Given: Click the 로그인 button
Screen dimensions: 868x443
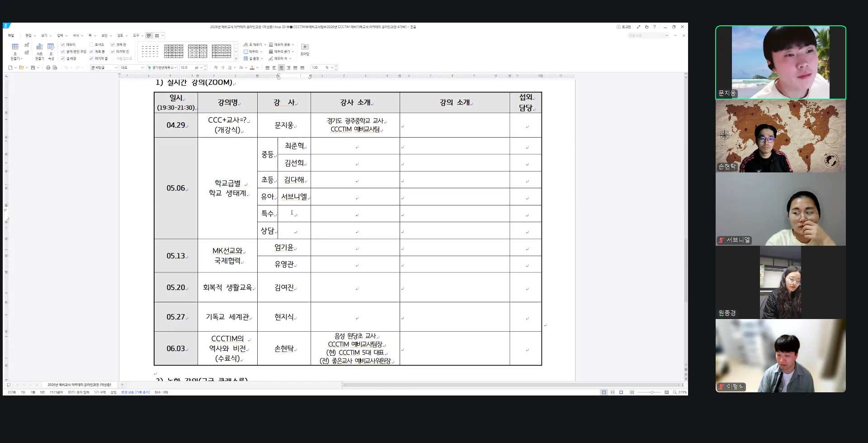Looking at the screenshot, I should (x=623, y=27).
